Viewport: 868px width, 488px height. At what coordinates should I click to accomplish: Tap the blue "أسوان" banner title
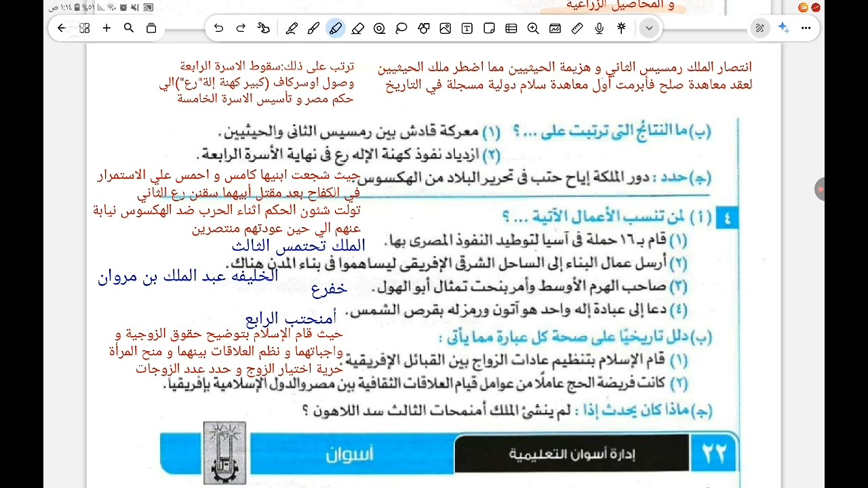(x=350, y=454)
